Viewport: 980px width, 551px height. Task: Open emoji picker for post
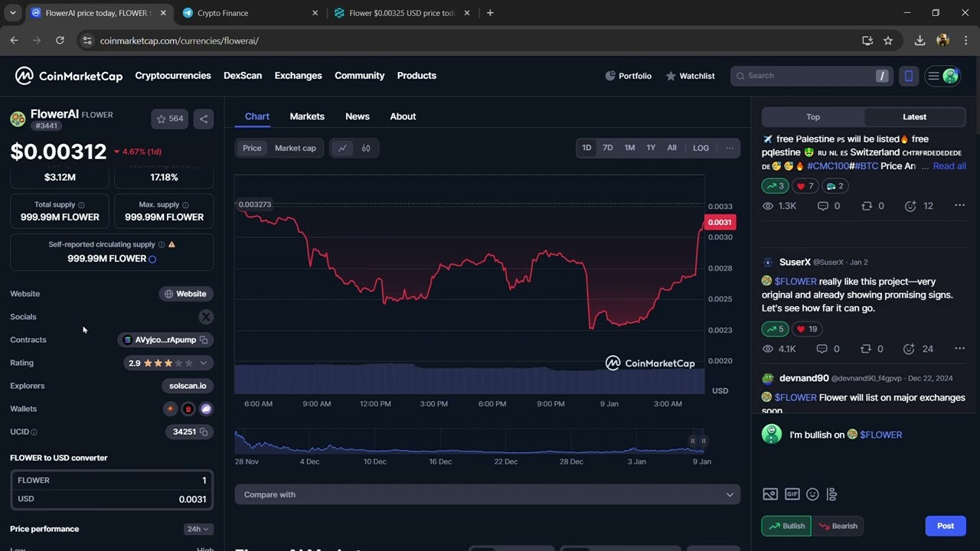click(812, 494)
